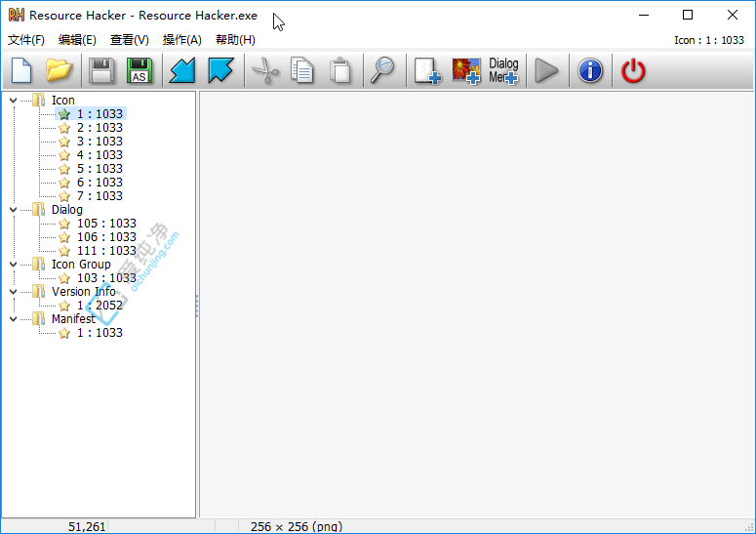Click the blue Info icon
Image resolution: width=756 pixels, height=534 pixels.
click(x=590, y=70)
